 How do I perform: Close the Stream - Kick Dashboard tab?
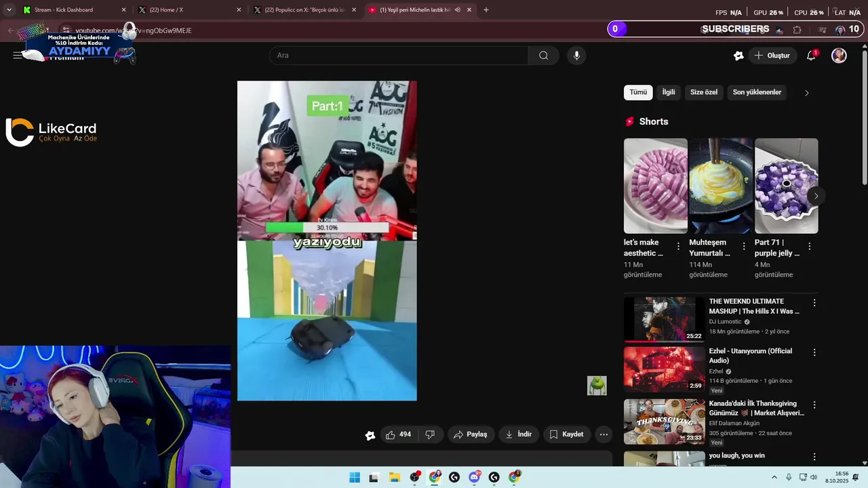[x=123, y=10]
